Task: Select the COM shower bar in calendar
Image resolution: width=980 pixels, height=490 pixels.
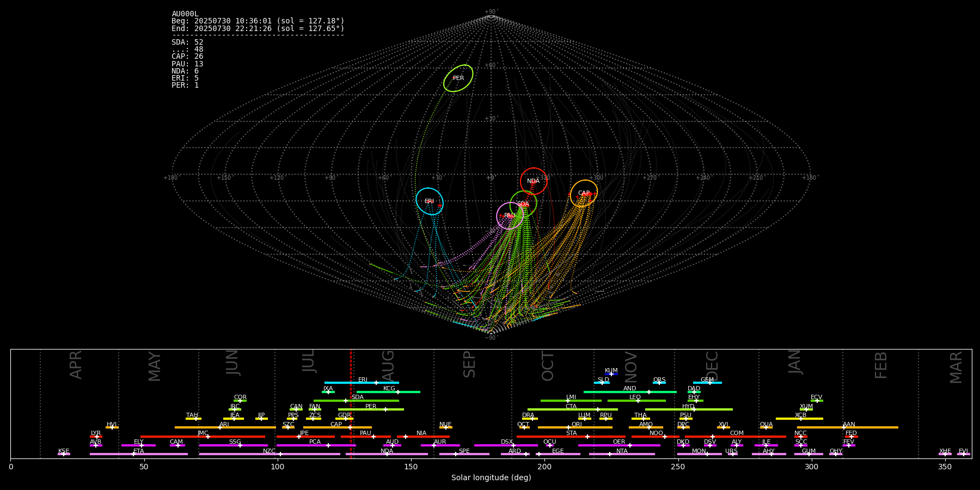Action: pyautogui.click(x=736, y=437)
